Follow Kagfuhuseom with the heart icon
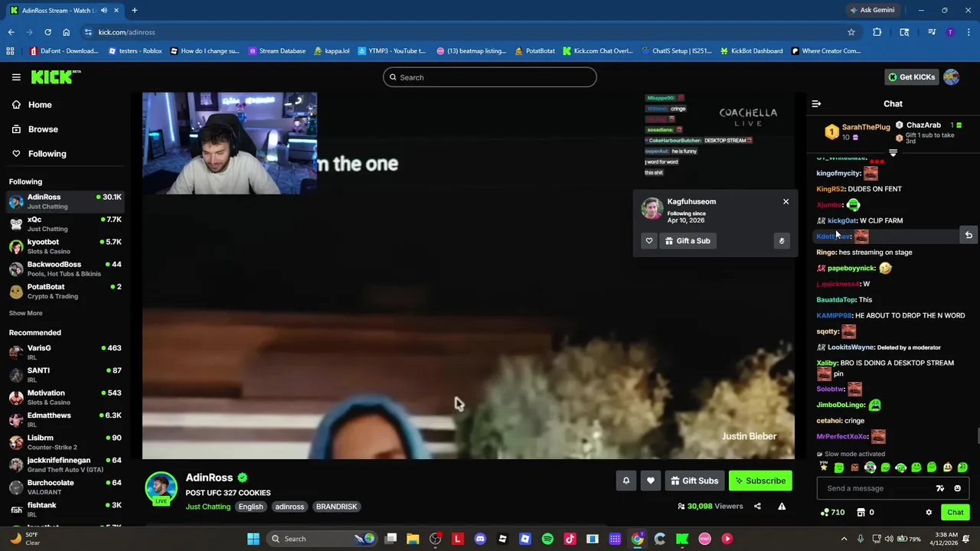The height and width of the screenshot is (551, 980). 649,241
